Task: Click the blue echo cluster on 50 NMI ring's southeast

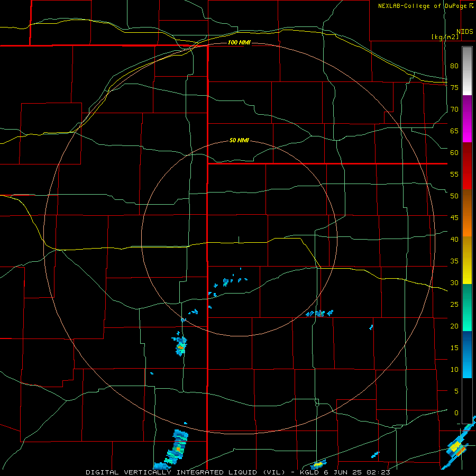Action: click(319, 313)
